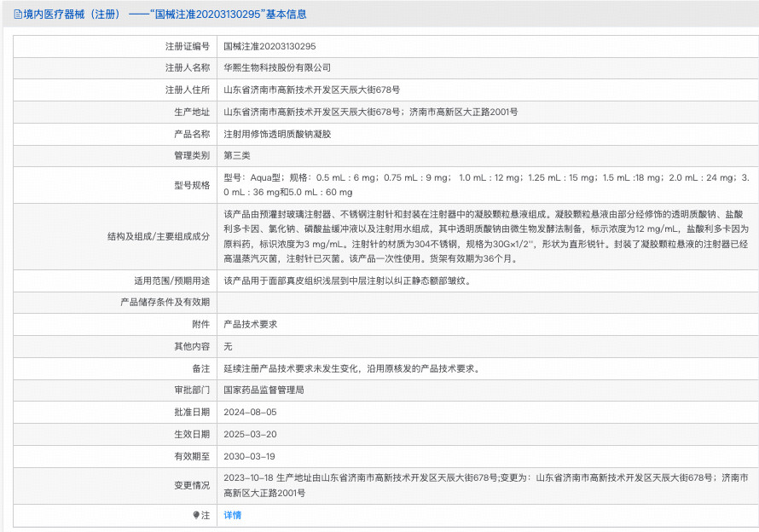
Task: Click the lightbulb icon beside 注
Action: pos(198,516)
